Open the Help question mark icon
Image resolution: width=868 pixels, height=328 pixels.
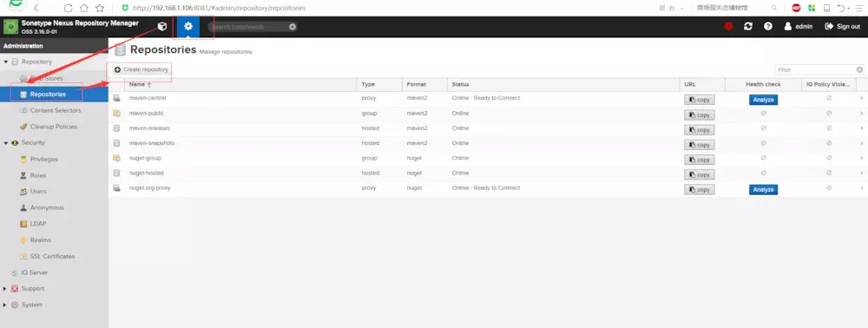point(768,27)
